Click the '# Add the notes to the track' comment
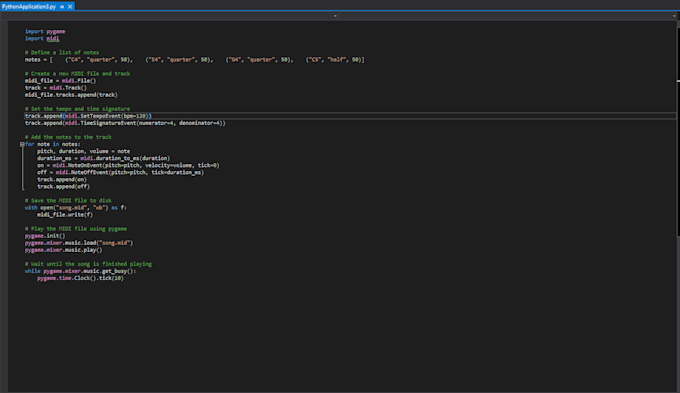The image size is (680, 393). tap(68, 137)
